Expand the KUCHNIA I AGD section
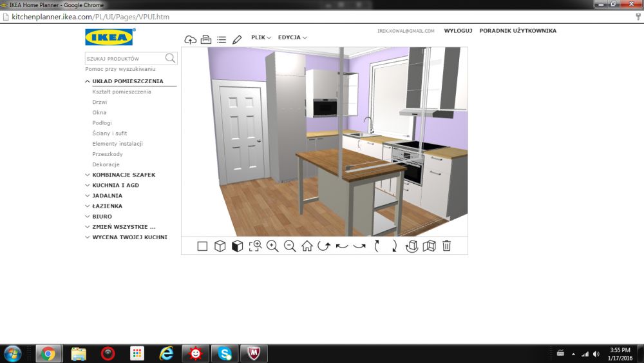The width and height of the screenshot is (644, 363). (115, 185)
